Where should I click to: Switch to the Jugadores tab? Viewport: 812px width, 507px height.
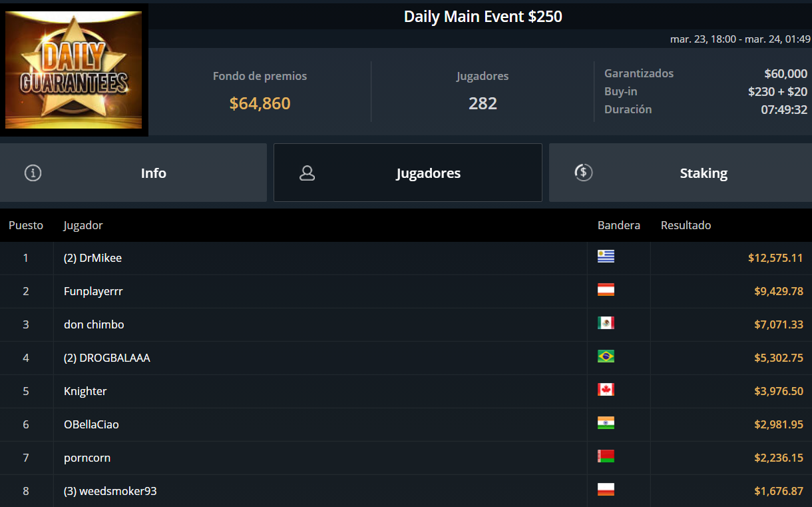pos(408,173)
